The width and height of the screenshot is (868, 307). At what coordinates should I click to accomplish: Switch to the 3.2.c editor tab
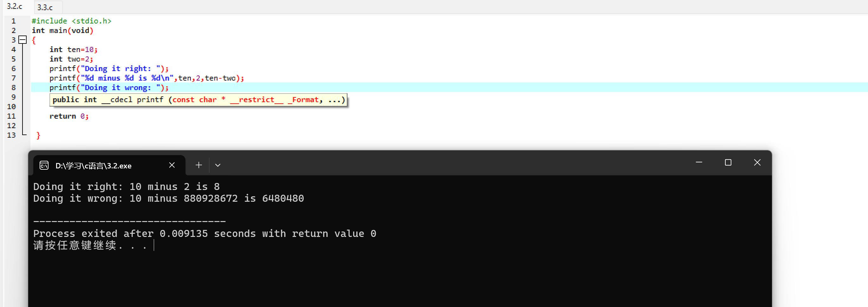[15, 6]
